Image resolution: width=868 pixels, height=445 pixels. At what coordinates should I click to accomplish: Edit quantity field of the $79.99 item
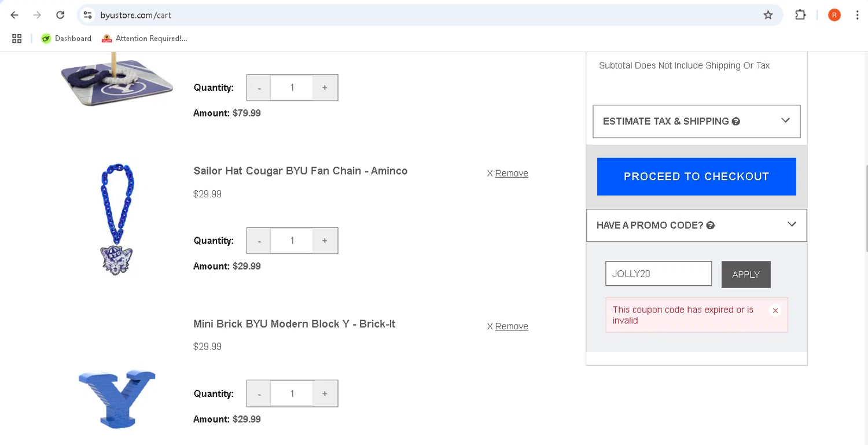coord(292,87)
